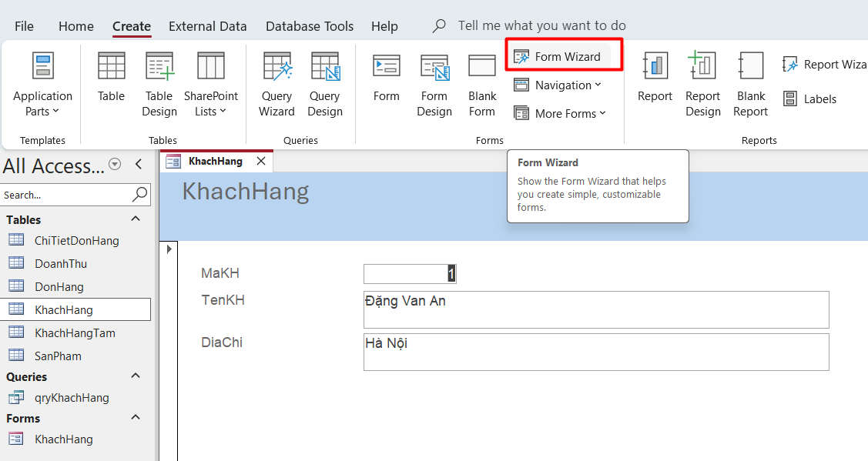Switch to the External Data tab
The image size is (868, 461).
208,26
